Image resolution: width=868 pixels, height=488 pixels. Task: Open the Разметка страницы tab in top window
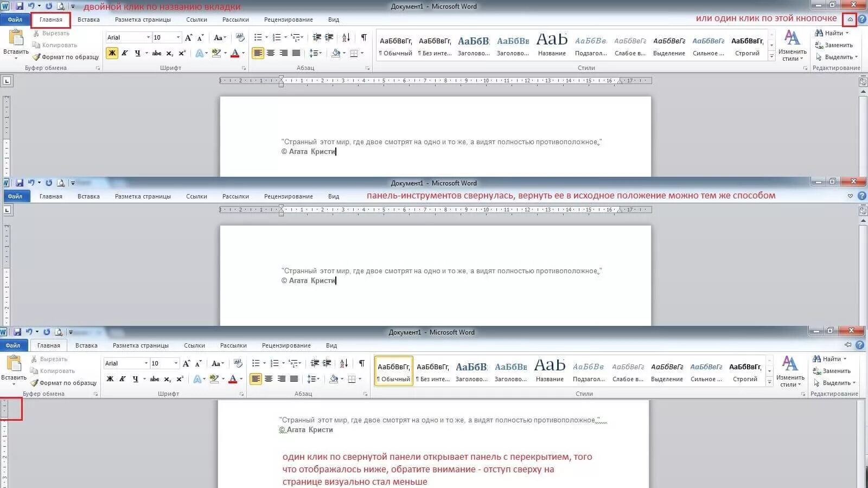pyautogui.click(x=143, y=20)
